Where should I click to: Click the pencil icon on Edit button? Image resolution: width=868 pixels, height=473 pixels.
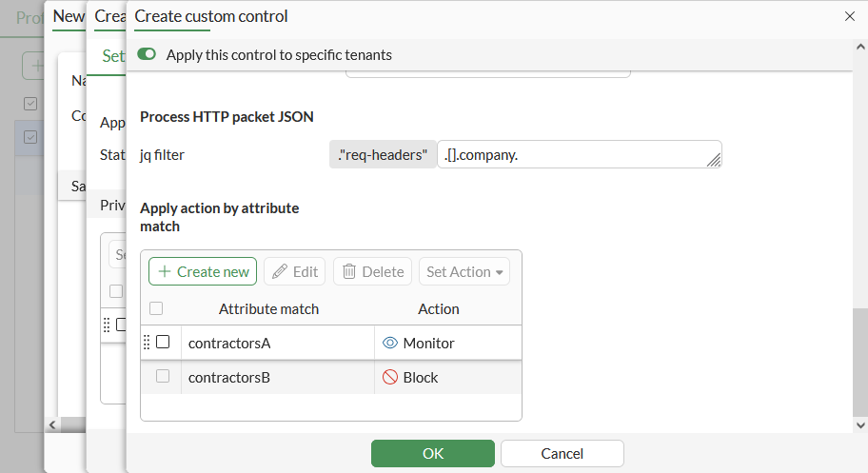point(280,271)
